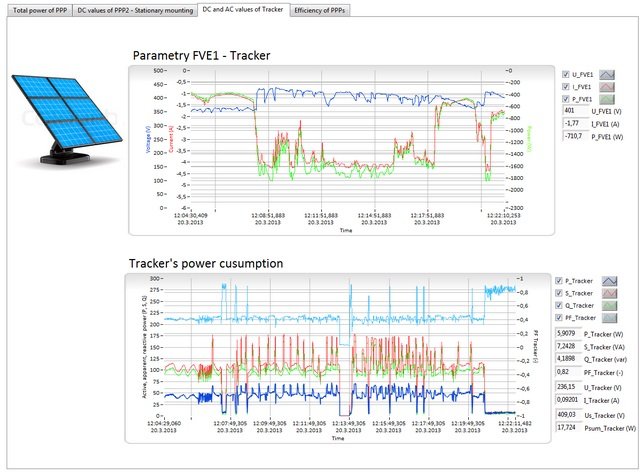Click the 'Voltage (V)' axis label
This screenshot has width=640, height=472.
148,139
